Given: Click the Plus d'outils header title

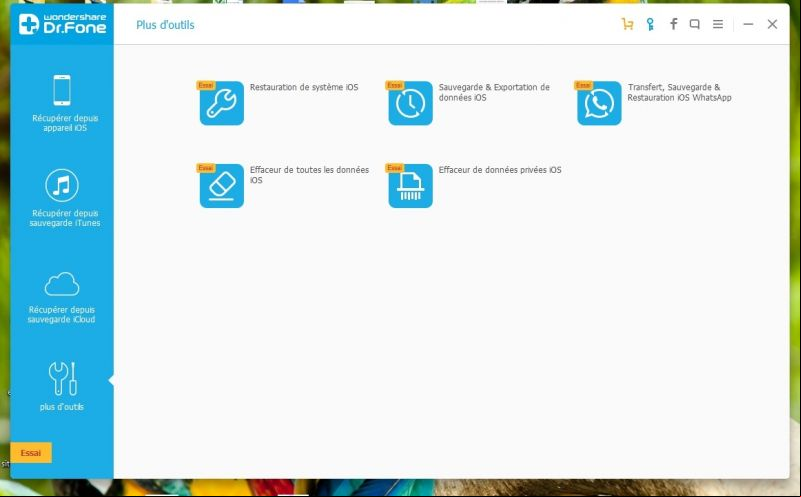Looking at the screenshot, I should coord(165,25).
